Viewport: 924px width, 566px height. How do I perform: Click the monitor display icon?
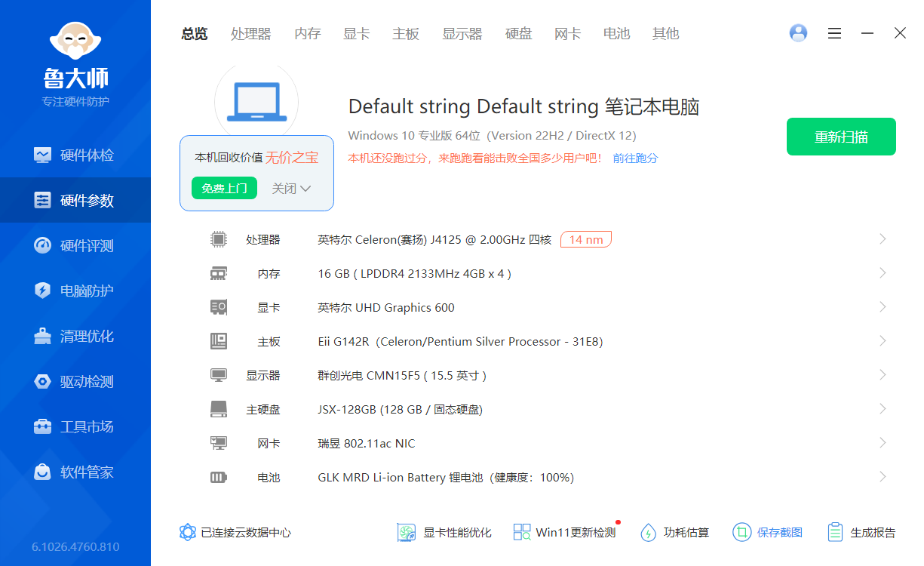pos(218,375)
